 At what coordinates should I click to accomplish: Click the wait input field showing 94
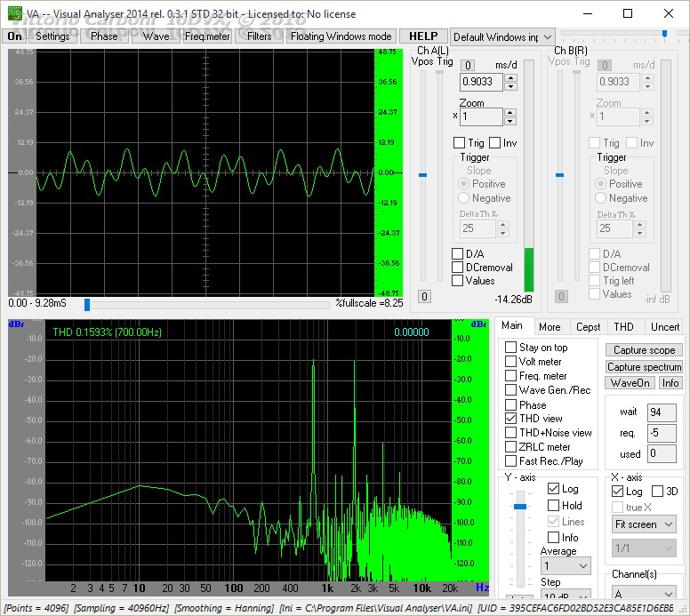point(662,412)
